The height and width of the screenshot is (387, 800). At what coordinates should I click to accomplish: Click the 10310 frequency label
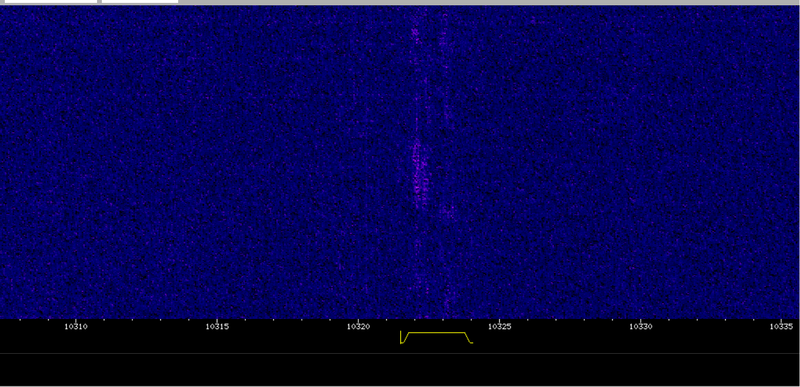[76, 326]
